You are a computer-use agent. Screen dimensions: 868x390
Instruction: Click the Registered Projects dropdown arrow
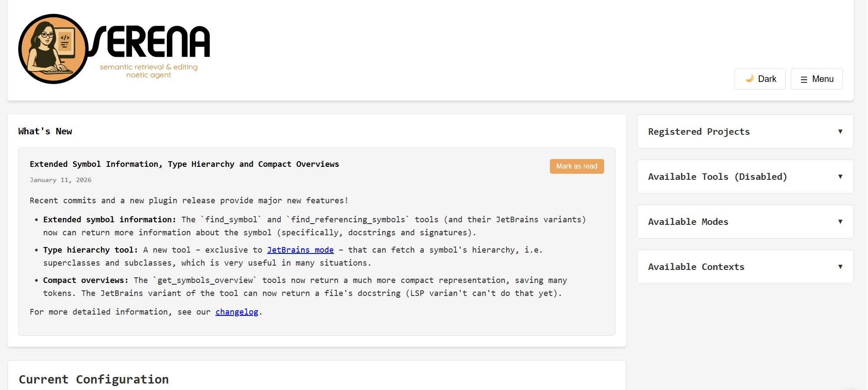pos(840,131)
